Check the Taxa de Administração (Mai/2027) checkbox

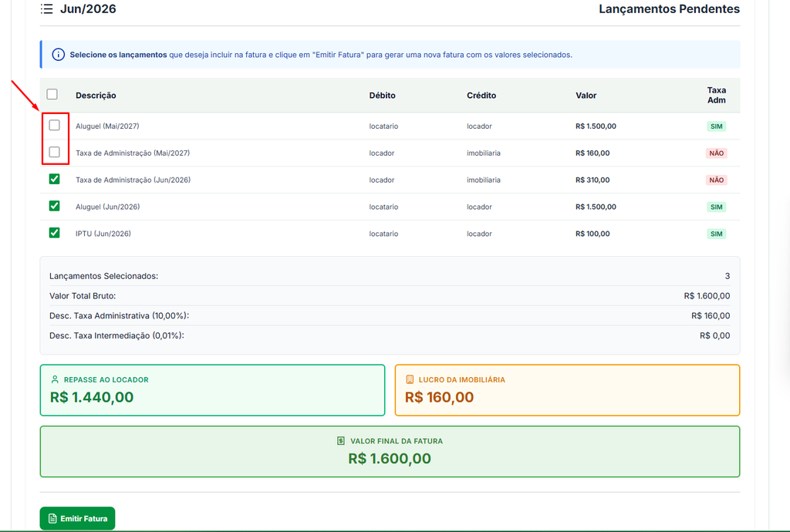[55, 152]
